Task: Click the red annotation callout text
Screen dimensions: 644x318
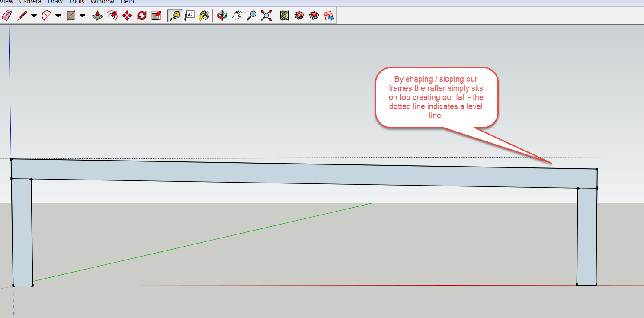Action: pos(436,97)
